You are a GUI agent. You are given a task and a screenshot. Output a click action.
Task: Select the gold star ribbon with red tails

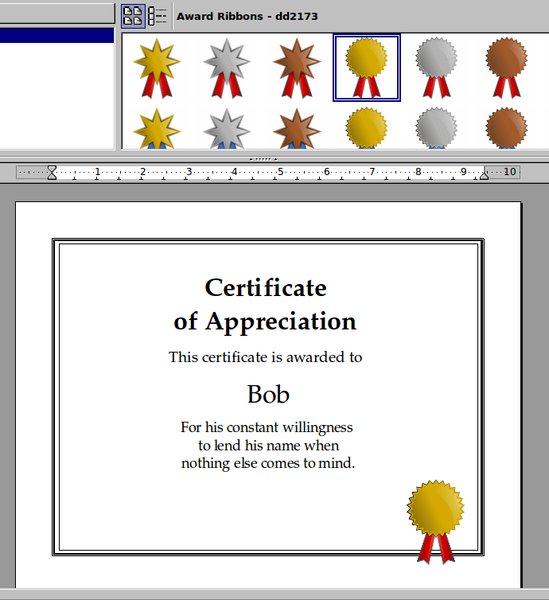(x=157, y=68)
